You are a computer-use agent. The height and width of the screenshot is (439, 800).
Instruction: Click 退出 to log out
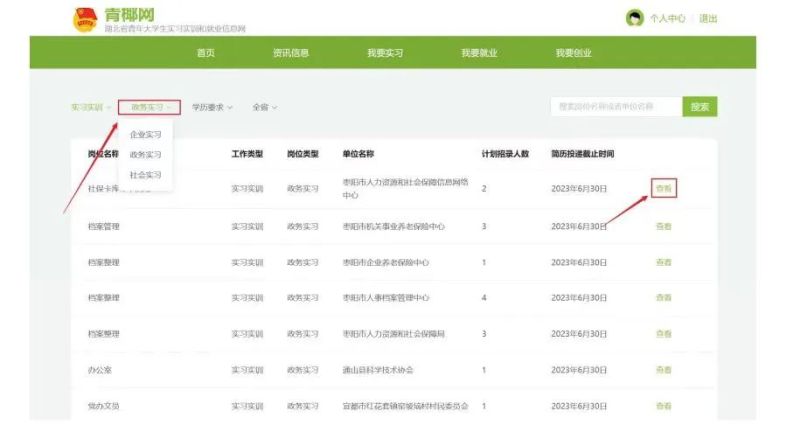tap(708, 19)
